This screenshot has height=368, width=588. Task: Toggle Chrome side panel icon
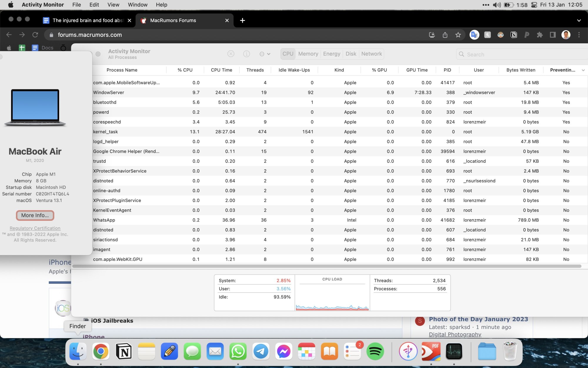click(x=553, y=35)
